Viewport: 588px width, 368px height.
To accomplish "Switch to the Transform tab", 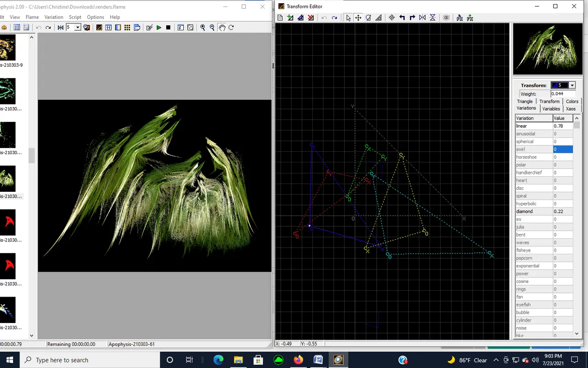I will pyautogui.click(x=549, y=101).
